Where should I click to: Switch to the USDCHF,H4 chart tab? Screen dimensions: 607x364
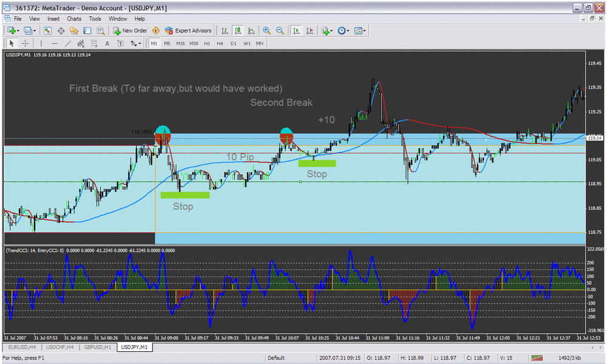pyautogui.click(x=59, y=347)
